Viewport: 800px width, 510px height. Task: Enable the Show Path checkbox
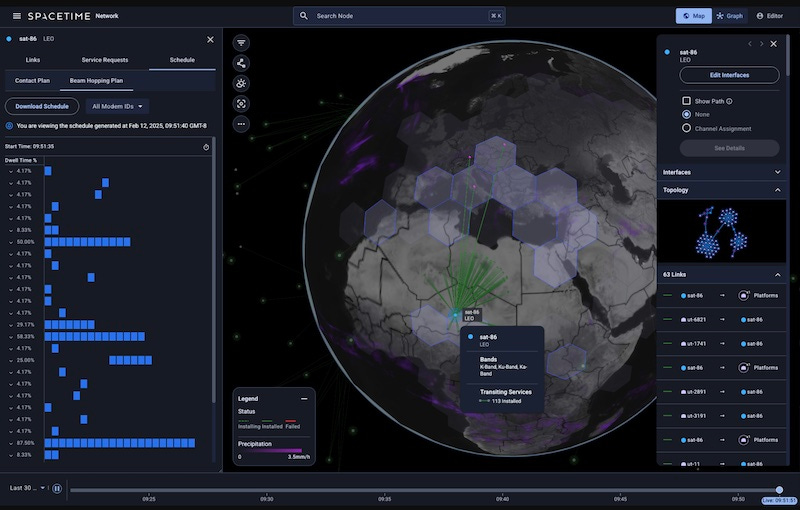pos(686,101)
